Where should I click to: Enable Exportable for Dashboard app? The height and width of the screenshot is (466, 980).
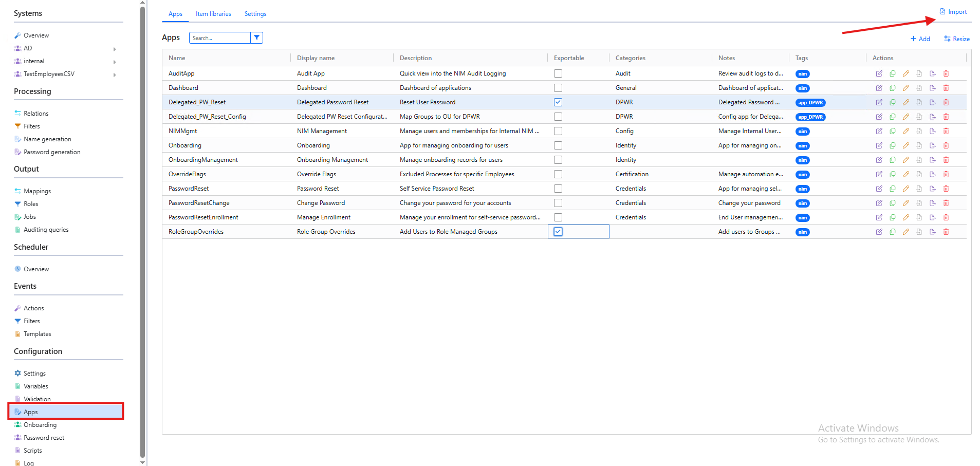[558, 88]
